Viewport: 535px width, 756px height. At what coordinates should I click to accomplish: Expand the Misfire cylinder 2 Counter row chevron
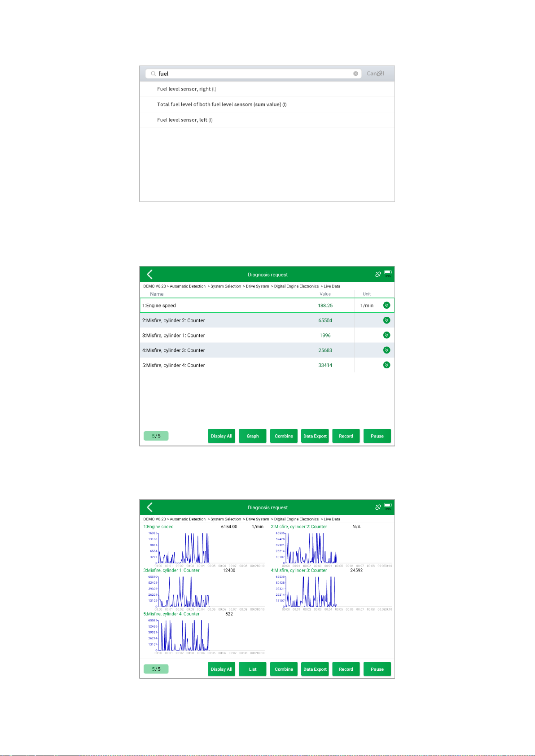(x=386, y=320)
